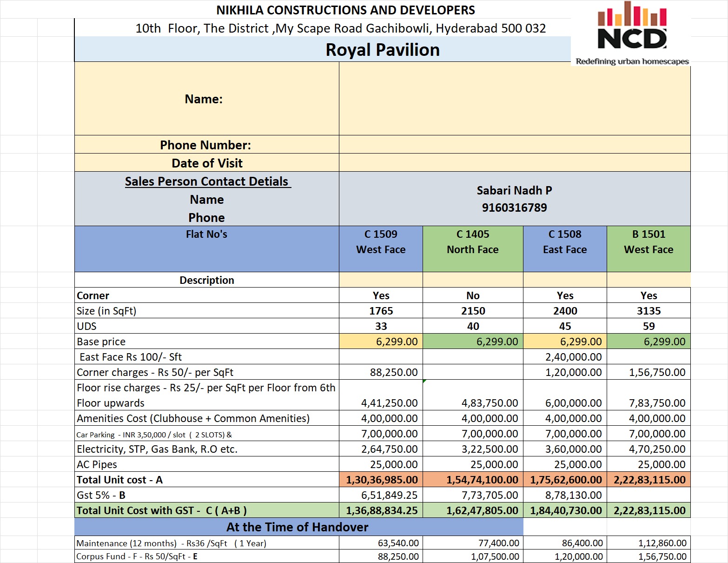Select the UDS value 40
728x563 pixels.
pyautogui.click(x=473, y=326)
